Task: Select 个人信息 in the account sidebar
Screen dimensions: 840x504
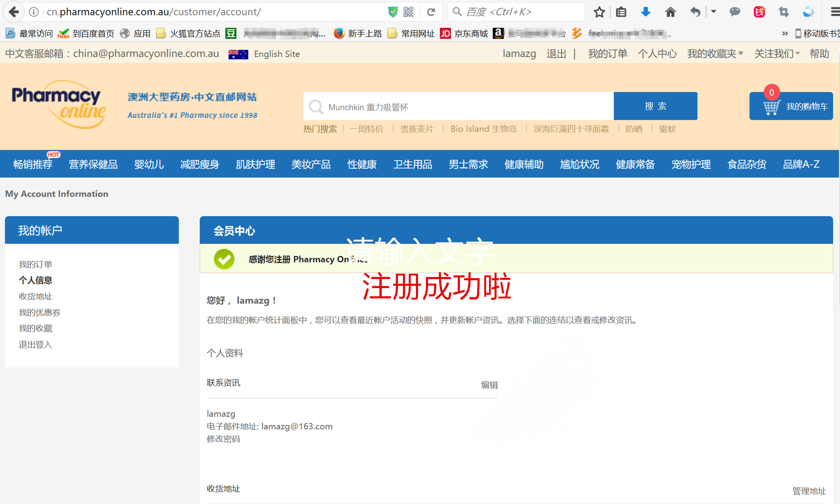Action: [35, 280]
